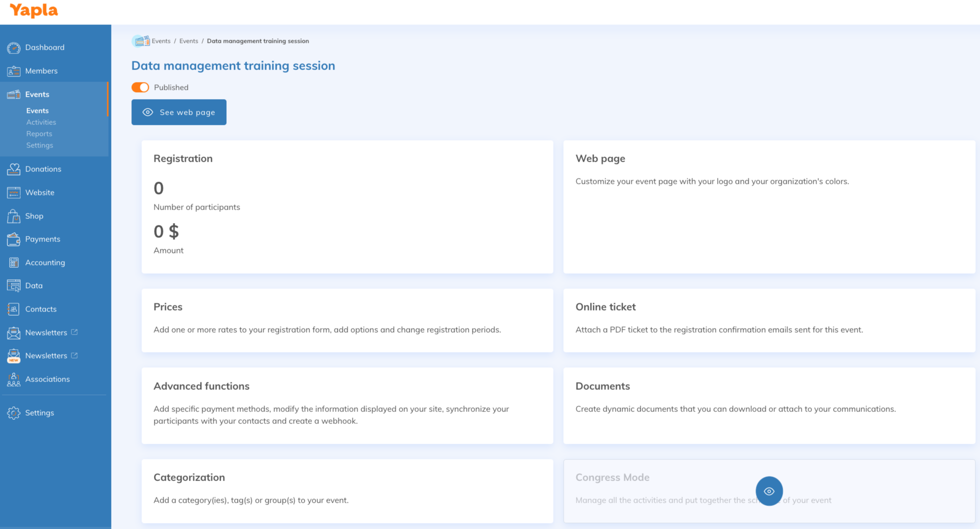Click the Donations heart icon
Image resolution: width=980 pixels, height=529 pixels.
pos(13,169)
